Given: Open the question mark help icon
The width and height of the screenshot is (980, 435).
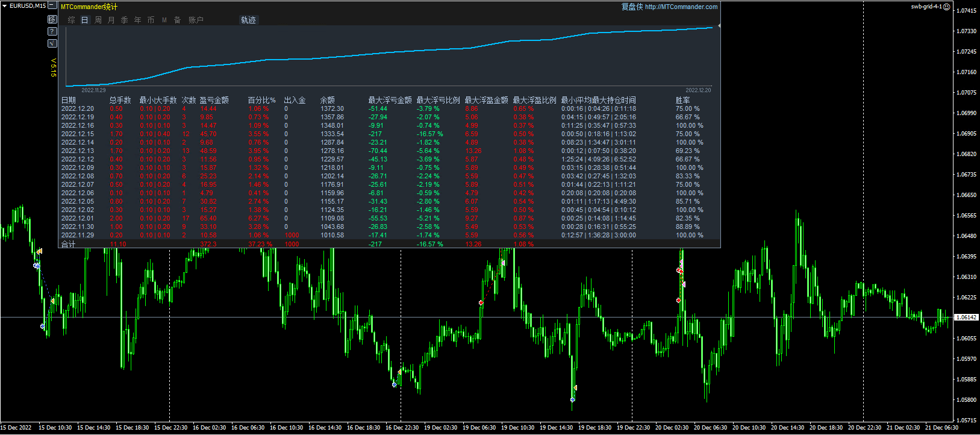Looking at the screenshot, I should [x=52, y=31].
